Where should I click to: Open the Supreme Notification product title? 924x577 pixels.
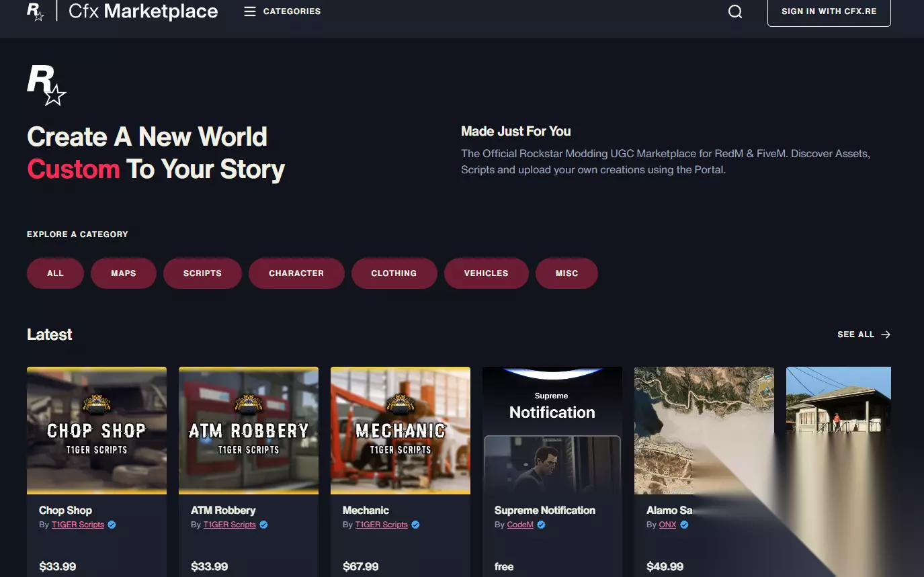click(545, 511)
